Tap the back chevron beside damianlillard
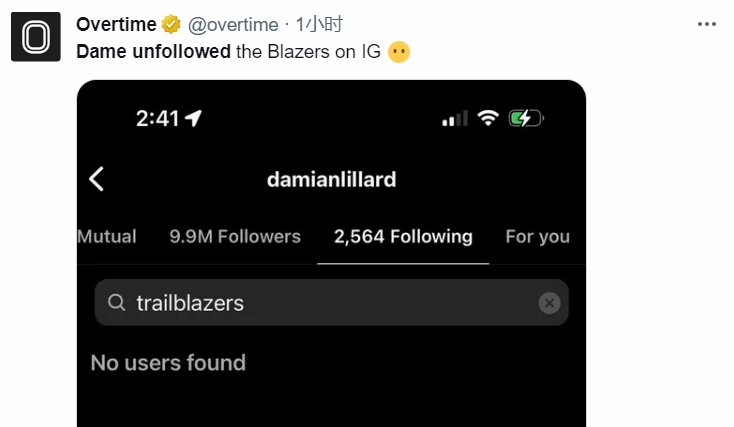The image size is (734, 427). pyautogui.click(x=96, y=179)
